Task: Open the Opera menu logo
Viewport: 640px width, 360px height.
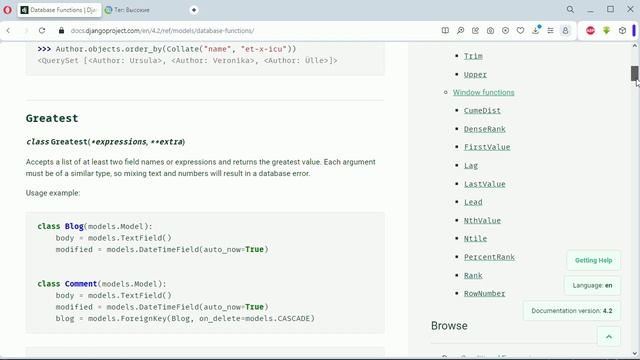Action: pyautogui.click(x=7, y=9)
